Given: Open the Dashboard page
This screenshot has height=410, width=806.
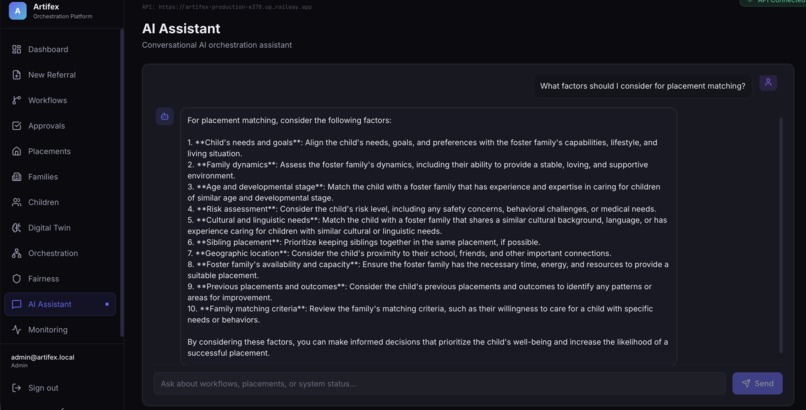Looking at the screenshot, I should [60, 49].
